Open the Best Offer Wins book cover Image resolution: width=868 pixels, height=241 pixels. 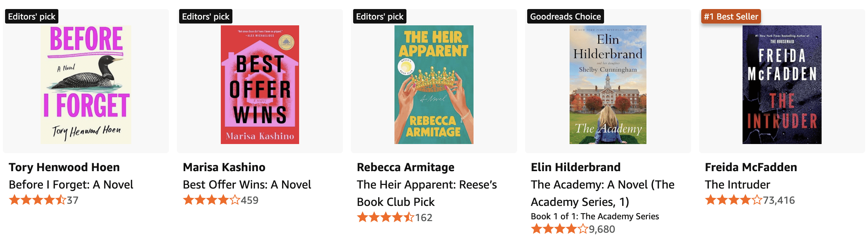pyautogui.click(x=260, y=84)
